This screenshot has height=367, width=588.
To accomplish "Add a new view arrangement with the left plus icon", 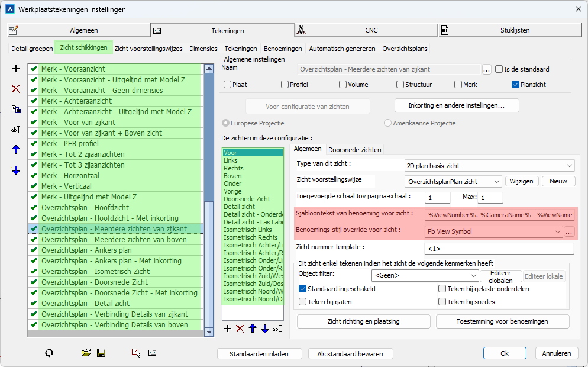I will click(16, 69).
